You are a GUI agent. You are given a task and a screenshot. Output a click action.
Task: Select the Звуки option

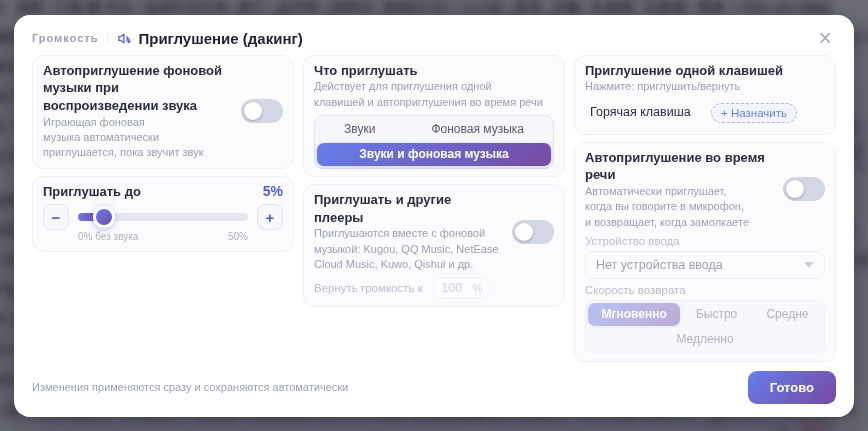[360, 129]
